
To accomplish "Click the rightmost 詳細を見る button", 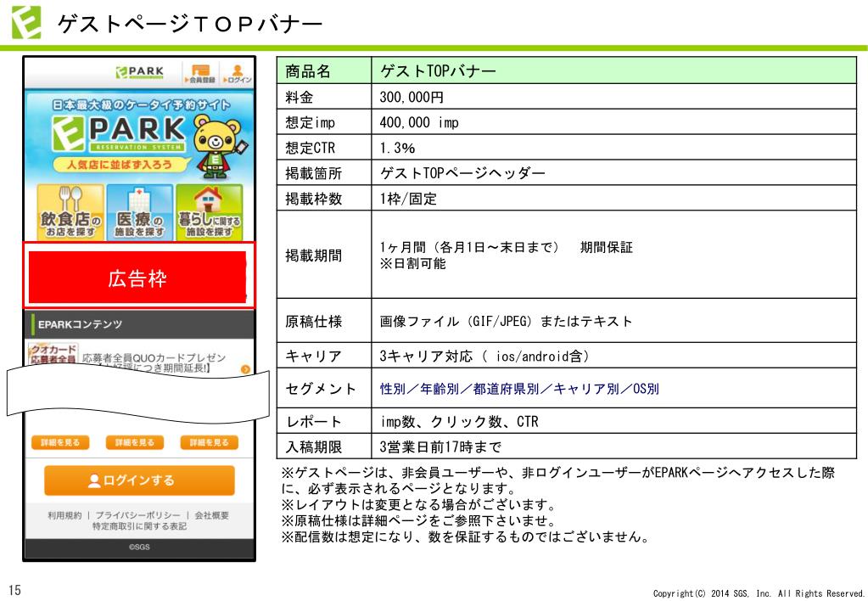I will click(x=209, y=442).
